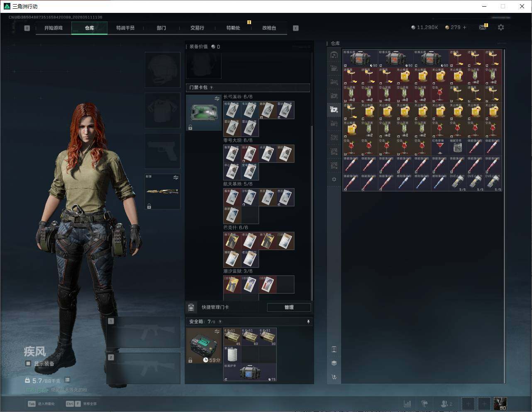This screenshot has width=532, height=412.
Task: Click the warehouse grid vertical scrollbar
Action: [504, 216]
